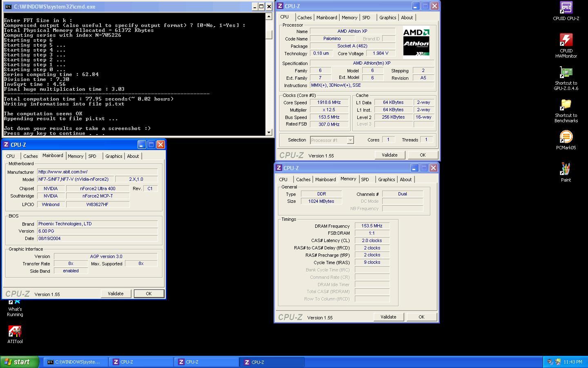Image resolution: width=588 pixels, height=368 pixels.
Task: Open Graphics tab in Mainboard CPU-Z window
Action: [114, 156]
